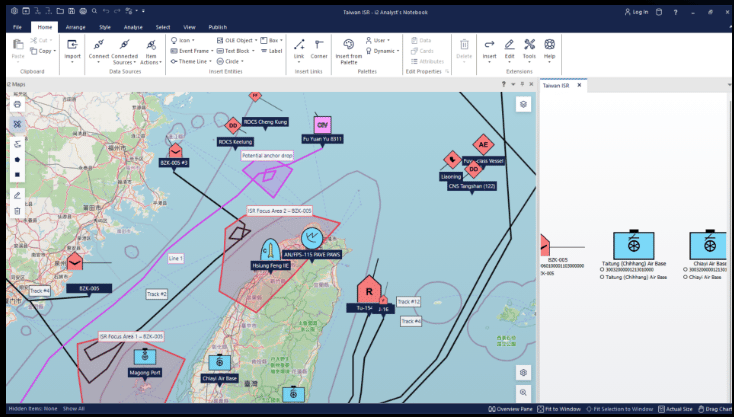Click the Fu Yuan Yu 8311 map marker
734x417 pixels.
pyautogui.click(x=322, y=125)
